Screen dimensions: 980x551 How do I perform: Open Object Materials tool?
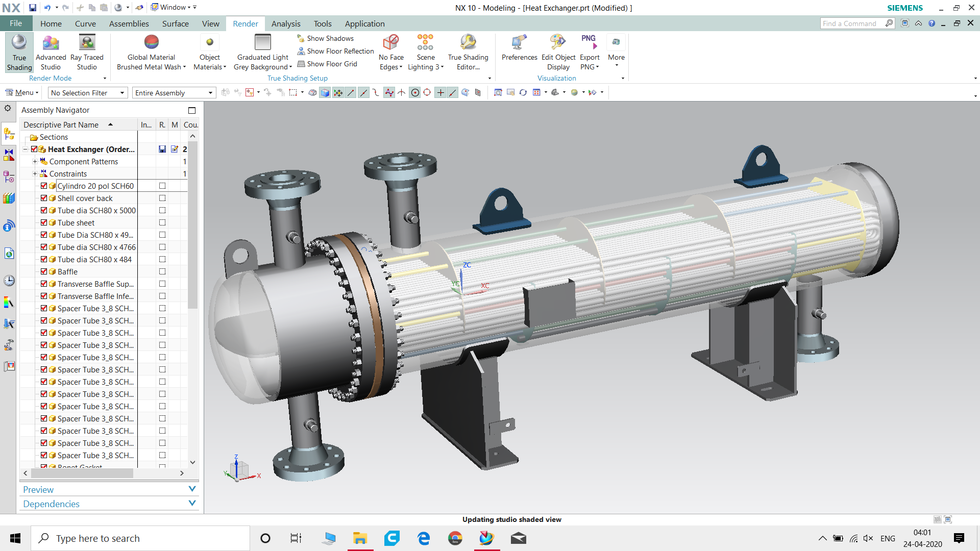pos(210,53)
